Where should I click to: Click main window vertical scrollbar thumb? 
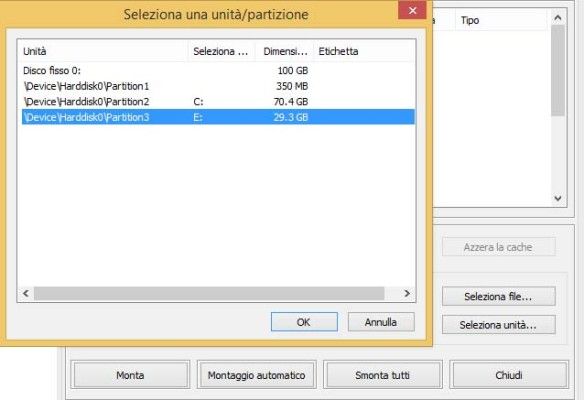[x=558, y=71]
